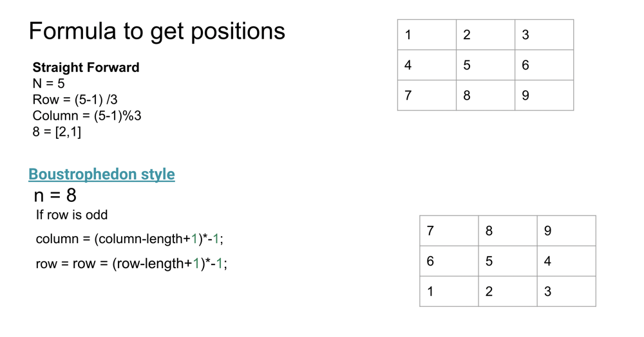Viewport: 644px width, 337px height.
Task: Click the row-length formula line
Action: 131,264
